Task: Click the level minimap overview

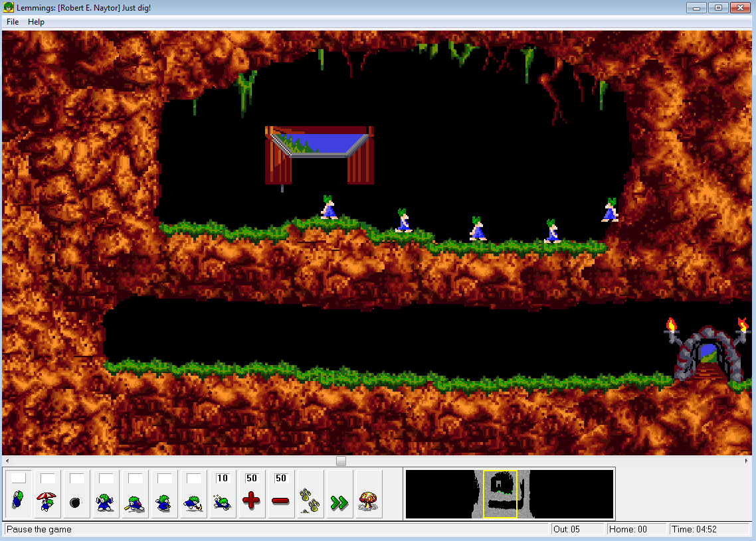Action: pos(509,495)
